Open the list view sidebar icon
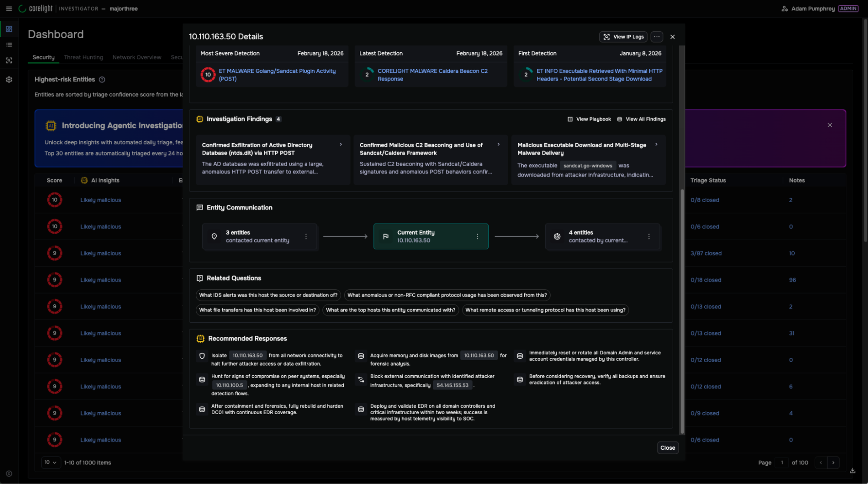 point(9,45)
